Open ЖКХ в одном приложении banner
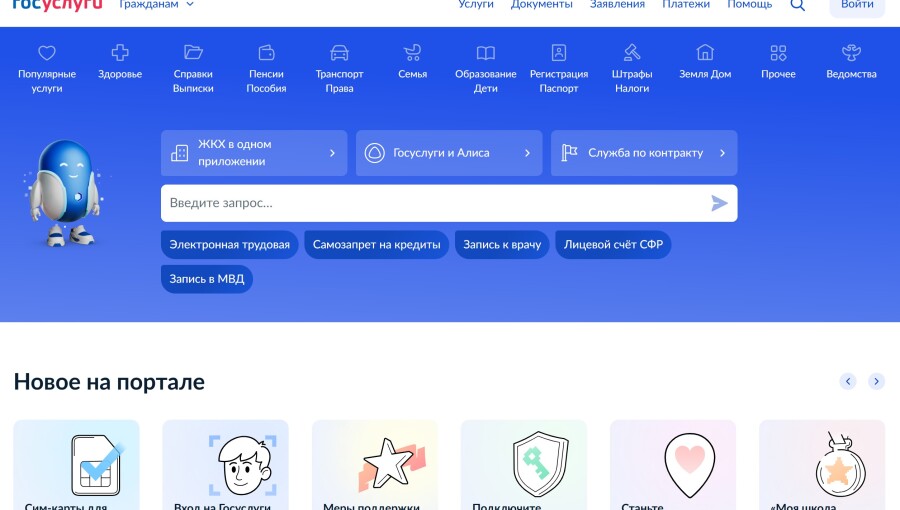Viewport: 900px width, 510px height. click(x=254, y=153)
